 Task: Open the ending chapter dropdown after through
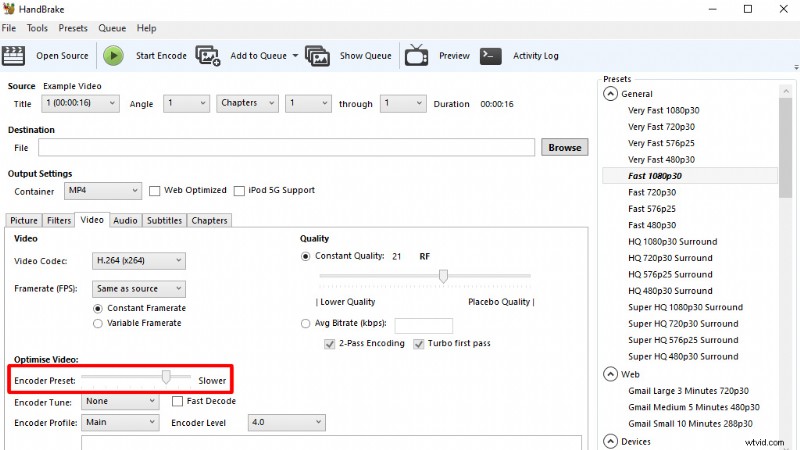pyautogui.click(x=403, y=103)
